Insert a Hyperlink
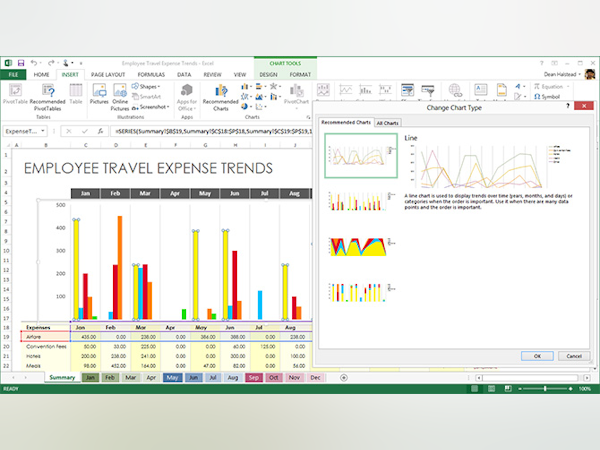 point(455,91)
